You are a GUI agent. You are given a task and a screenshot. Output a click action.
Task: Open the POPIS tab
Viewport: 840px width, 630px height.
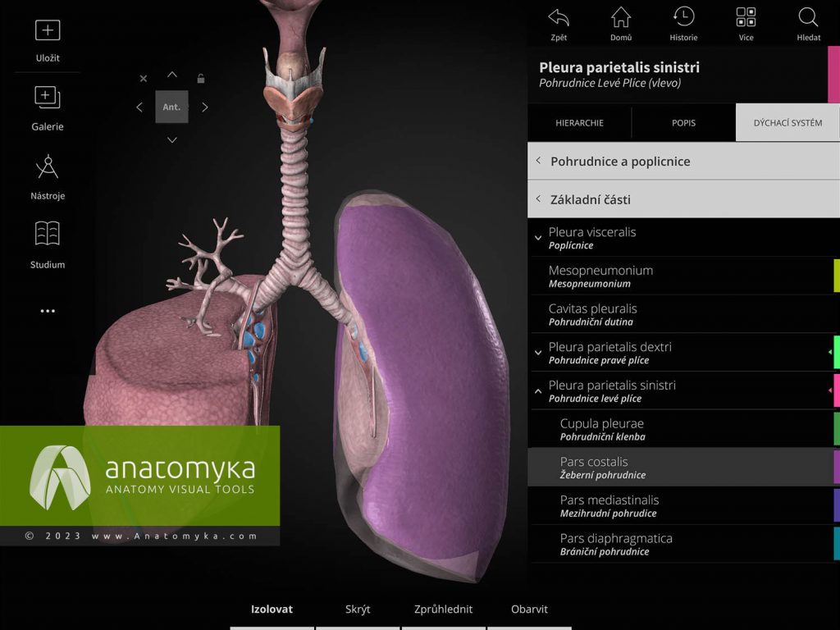coord(682,122)
